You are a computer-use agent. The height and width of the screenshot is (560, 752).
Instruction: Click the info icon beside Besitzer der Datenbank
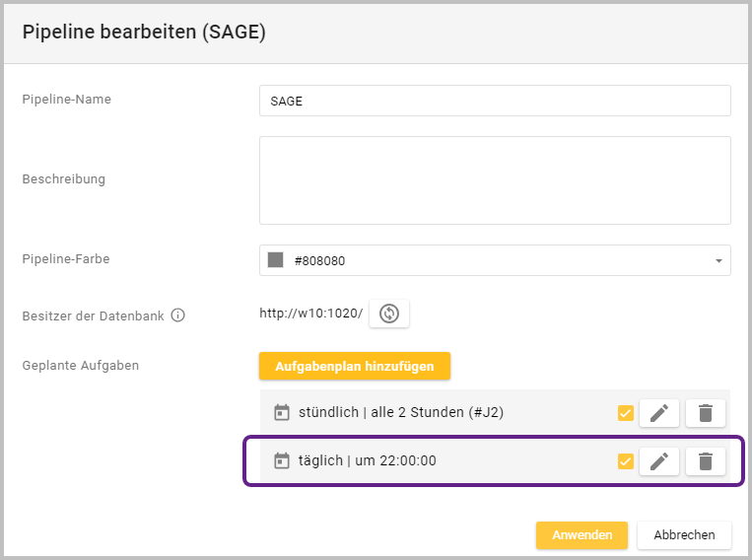tap(178, 316)
